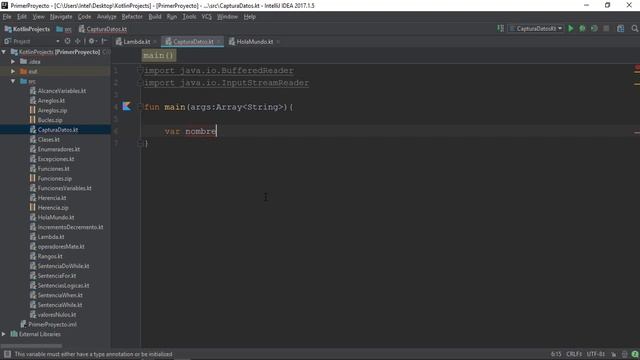Switch to the Lambda.kt tab
Image resolution: width=640 pixels, height=360 pixels.
[x=136, y=42]
